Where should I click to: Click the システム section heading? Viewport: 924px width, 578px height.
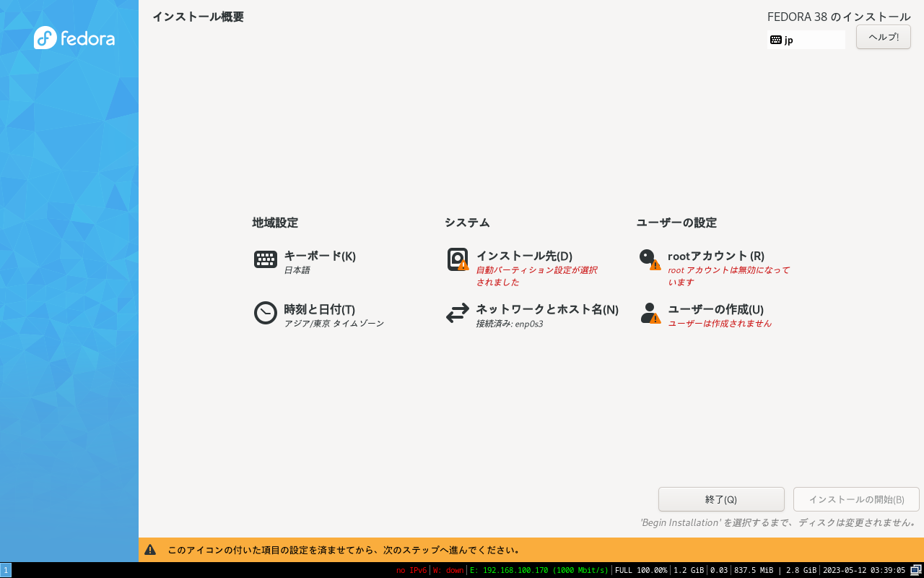(467, 223)
